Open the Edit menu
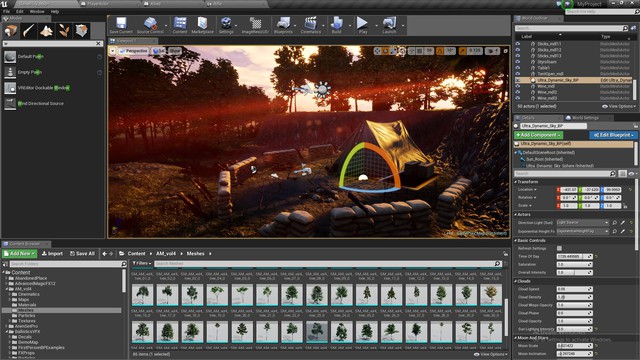Screen dimensions: 640x360 click(20, 11)
